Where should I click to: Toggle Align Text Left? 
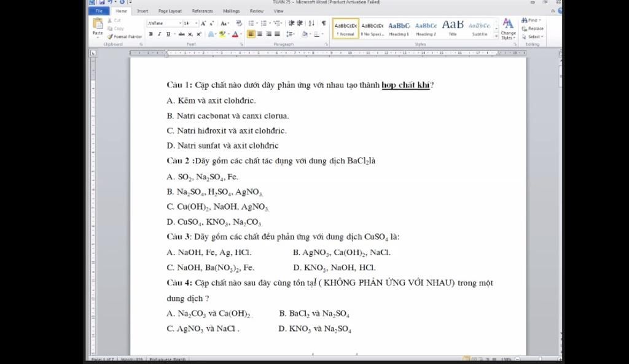[x=251, y=34]
